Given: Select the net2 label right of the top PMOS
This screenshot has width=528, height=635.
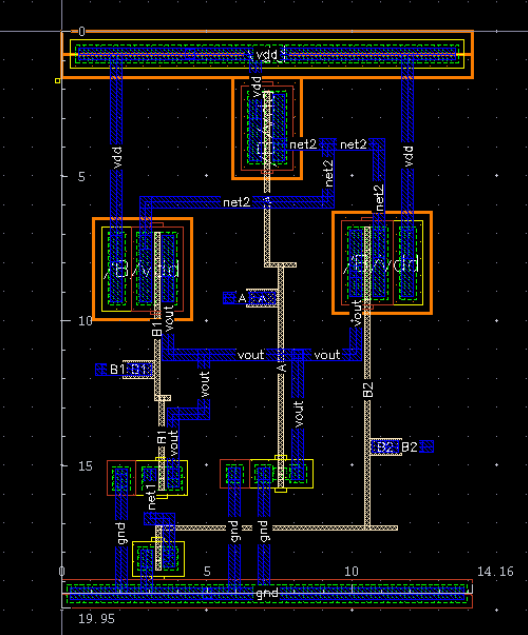Looking at the screenshot, I should tap(303, 145).
